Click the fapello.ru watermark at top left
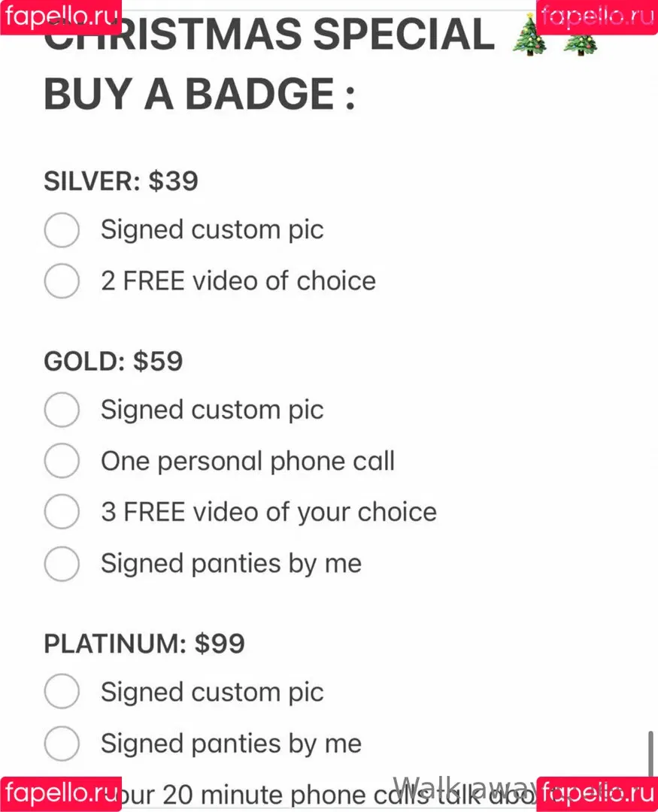This screenshot has width=658, height=812. click(x=61, y=17)
